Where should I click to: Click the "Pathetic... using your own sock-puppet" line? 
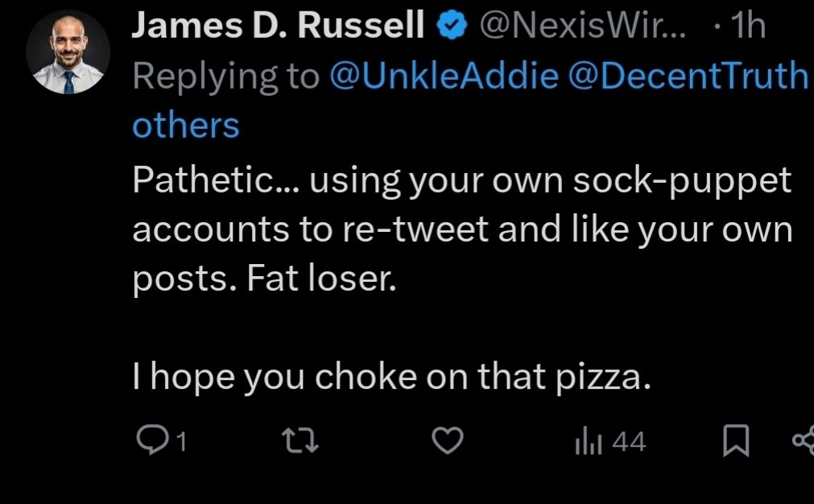point(461,182)
